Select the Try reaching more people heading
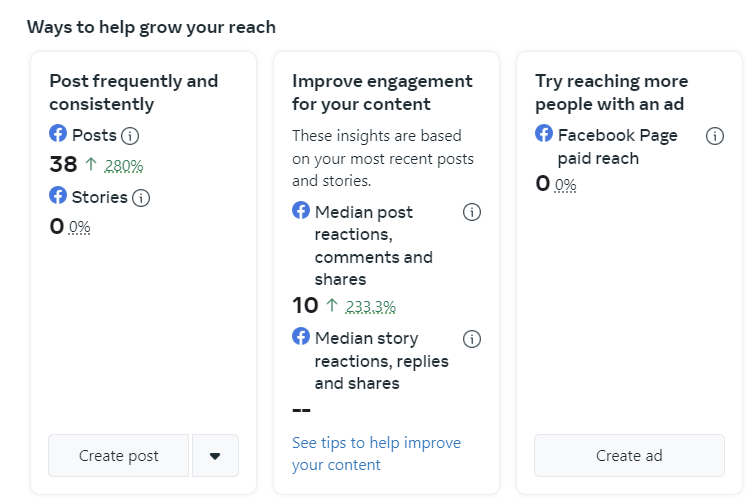The image size is (755, 504). click(x=611, y=92)
